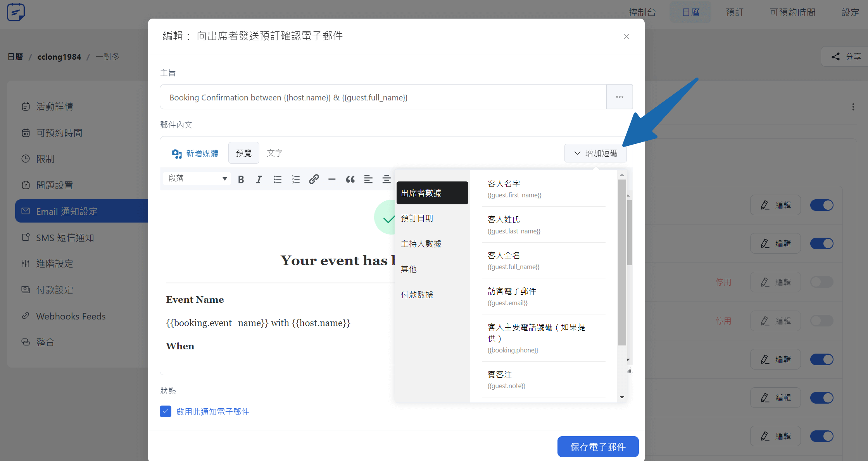Toggle bold formatting in the editor toolbar
This screenshot has height=461, width=868.
coord(241,179)
